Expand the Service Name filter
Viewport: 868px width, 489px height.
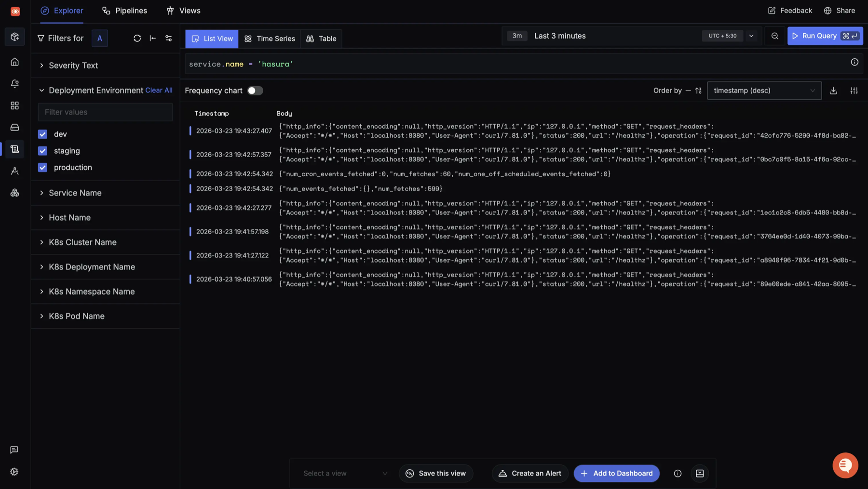pos(105,193)
